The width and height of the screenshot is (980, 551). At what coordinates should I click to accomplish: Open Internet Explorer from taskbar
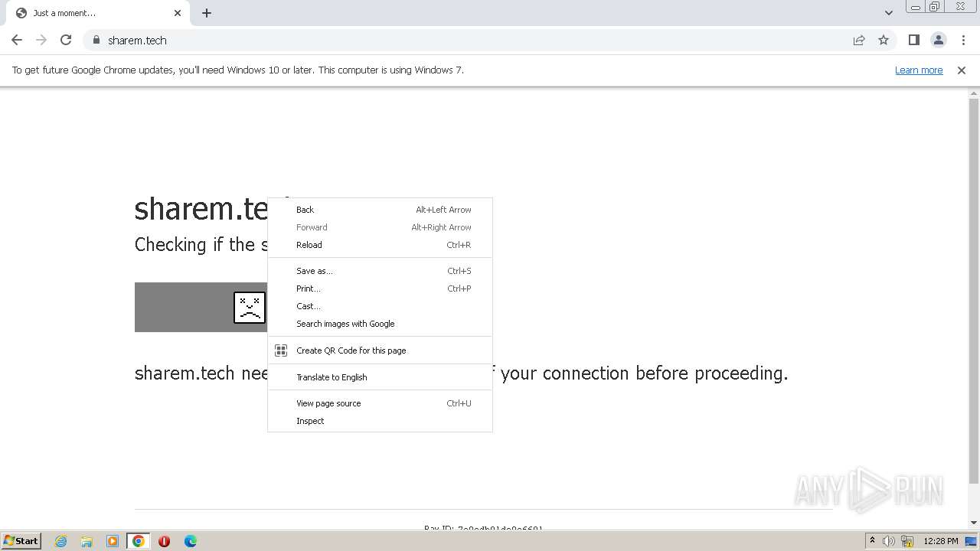click(61, 541)
